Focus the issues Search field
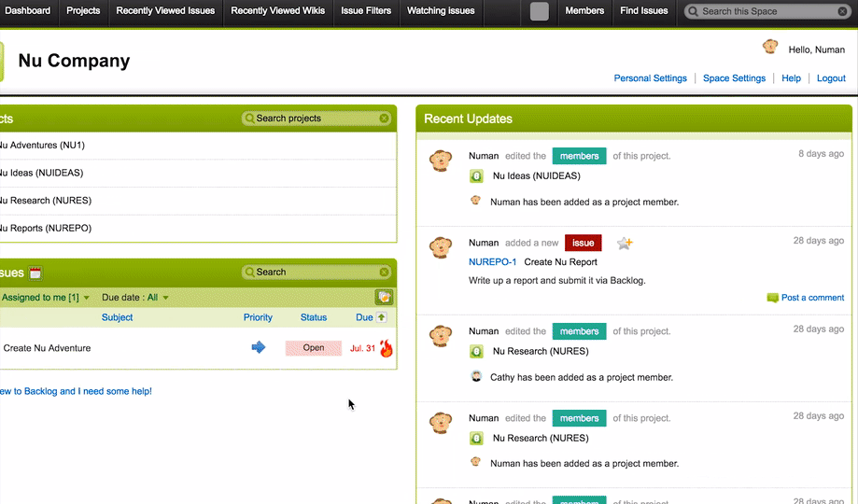Viewport: 858px width, 504px height. [316, 272]
